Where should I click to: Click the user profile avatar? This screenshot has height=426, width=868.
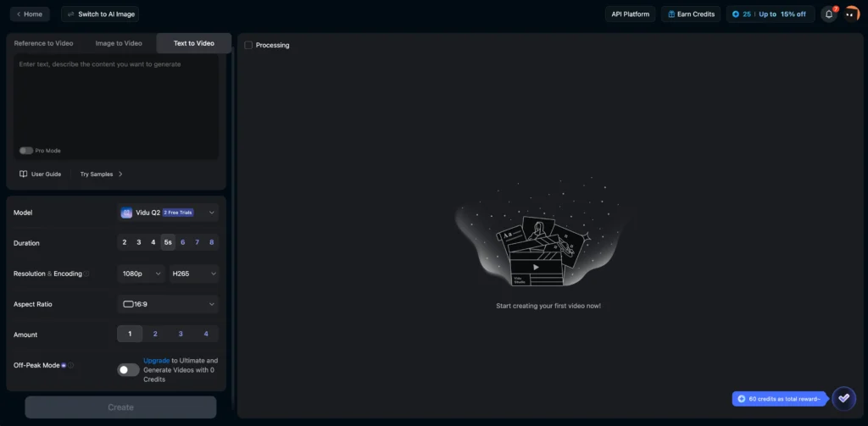click(x=851, y=14)
